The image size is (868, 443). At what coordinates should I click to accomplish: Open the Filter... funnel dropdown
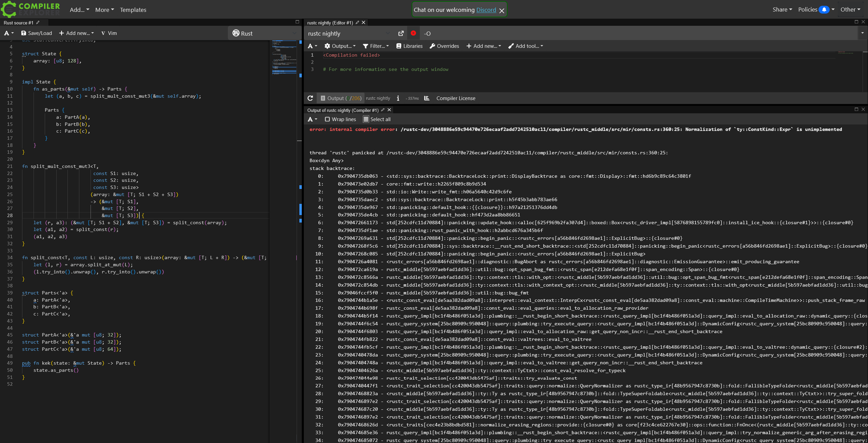pos(376,46)
